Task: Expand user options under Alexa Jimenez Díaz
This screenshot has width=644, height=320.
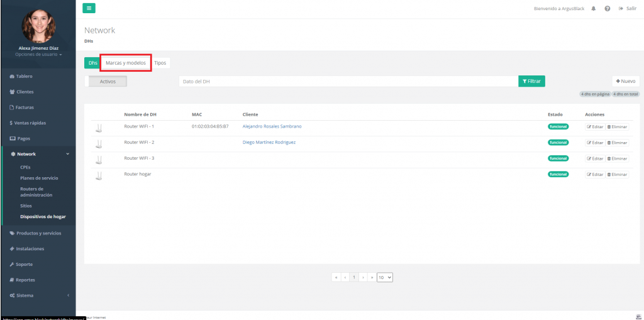Action: [x=38, y=55]
